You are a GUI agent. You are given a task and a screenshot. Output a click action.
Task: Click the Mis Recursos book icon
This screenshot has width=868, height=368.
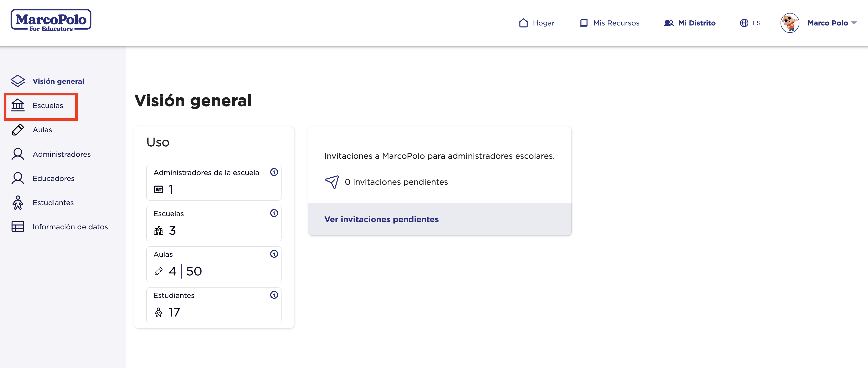click(x=584, y=23)
